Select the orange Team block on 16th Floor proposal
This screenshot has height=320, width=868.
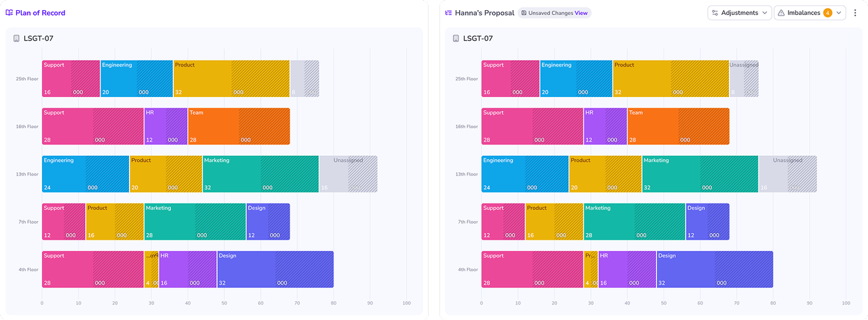[678, 126]
